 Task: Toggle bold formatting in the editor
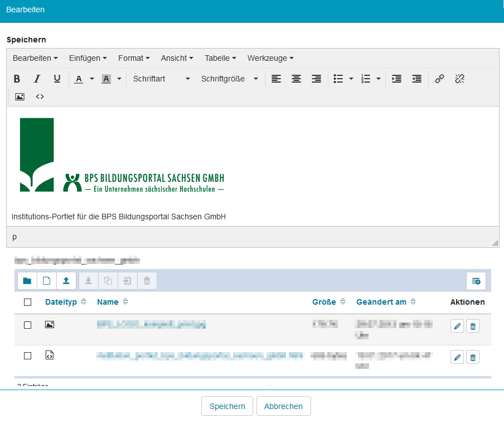click(x=17, y=78)
